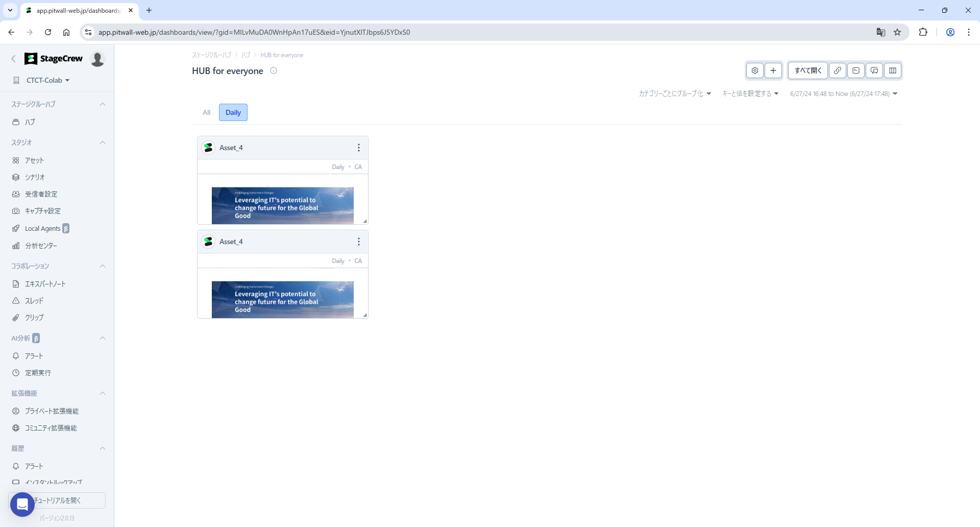Collapse the sidebar with back chevron
This screenshot has width=980, height=527.
14,59
